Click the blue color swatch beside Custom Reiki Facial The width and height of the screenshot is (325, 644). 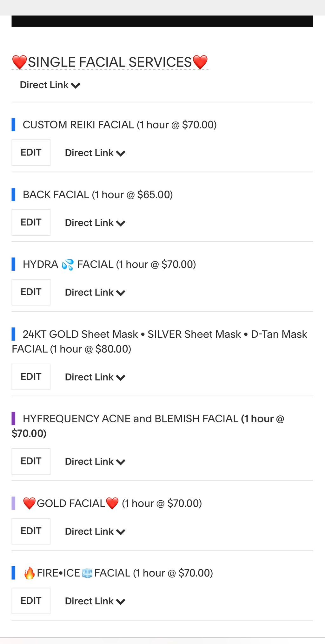pos(13,125)
